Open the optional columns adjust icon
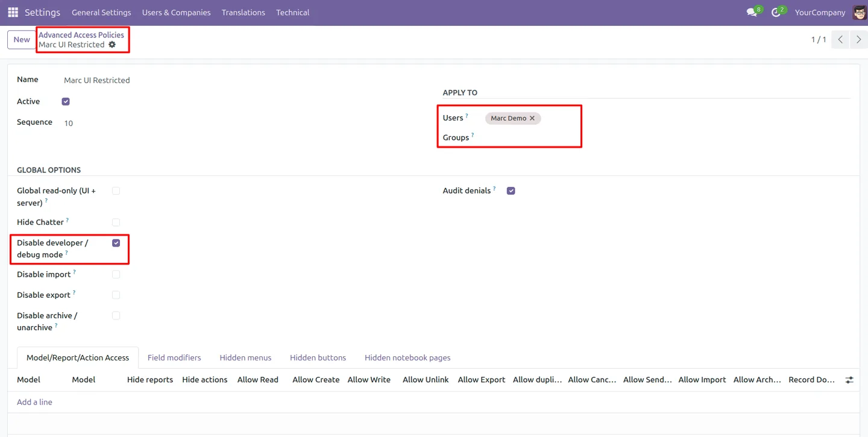This screenshot has width=868, height=437. (849, 380)
